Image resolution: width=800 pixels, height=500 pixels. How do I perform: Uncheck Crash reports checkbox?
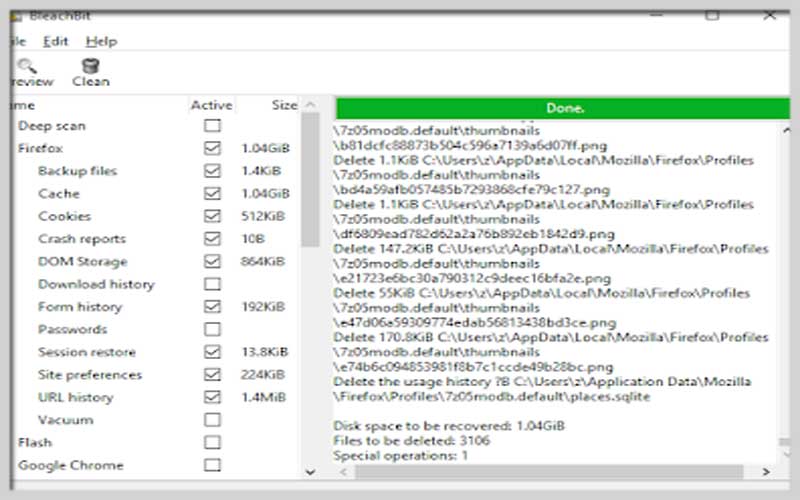(x=212, y=238)
